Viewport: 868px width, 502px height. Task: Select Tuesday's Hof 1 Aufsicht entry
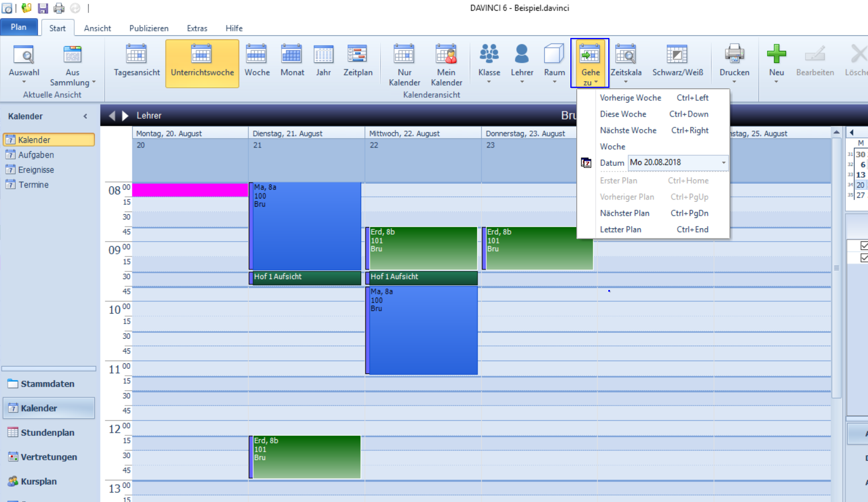305,278
